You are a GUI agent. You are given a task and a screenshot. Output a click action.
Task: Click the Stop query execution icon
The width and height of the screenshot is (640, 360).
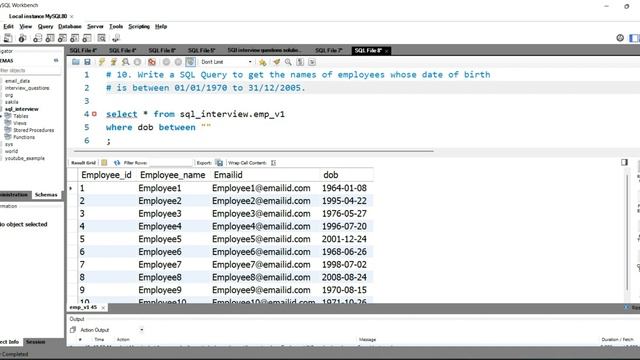click(138, 62)
